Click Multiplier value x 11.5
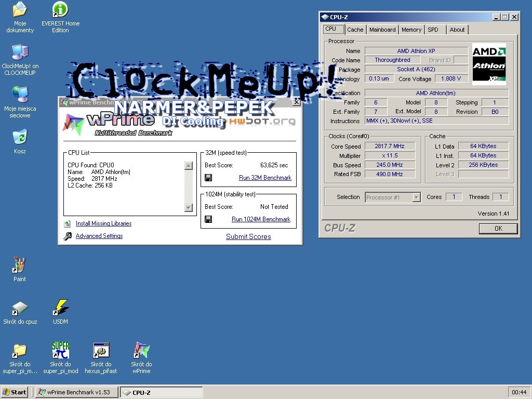 point(390,156)
